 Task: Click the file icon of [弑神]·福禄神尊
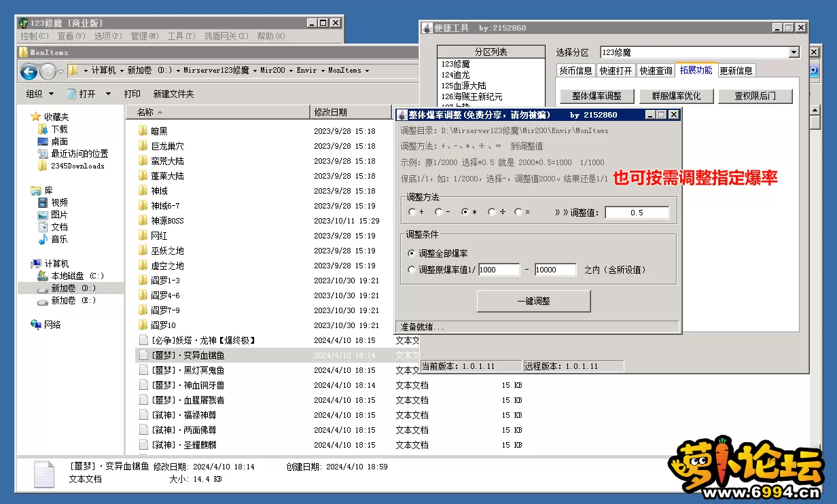143,415
